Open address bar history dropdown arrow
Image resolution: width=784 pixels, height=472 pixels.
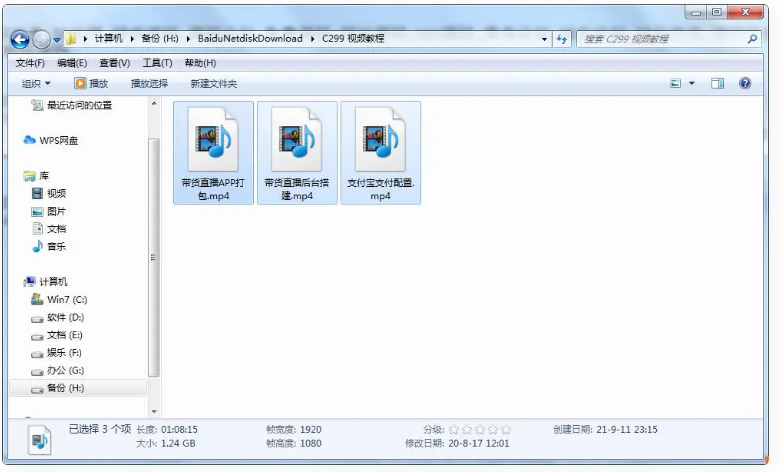pyautogui.click(x=544, y=39)
